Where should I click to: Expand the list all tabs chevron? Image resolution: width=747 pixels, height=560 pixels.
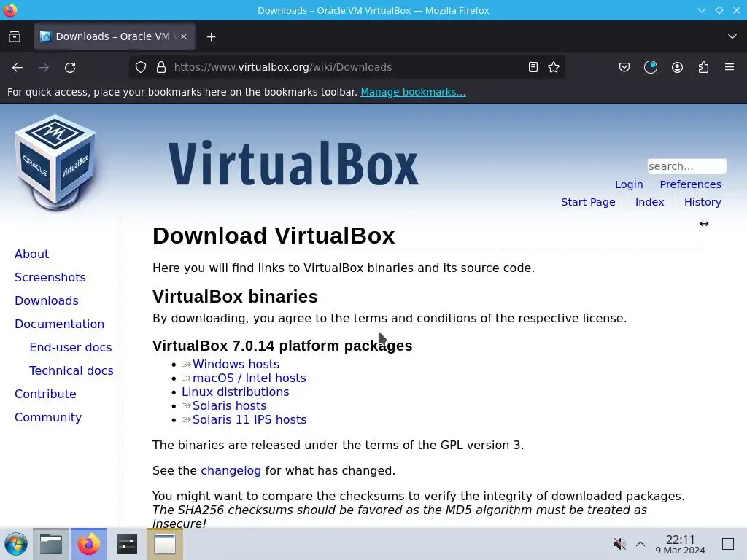pyautogui.click(x=732, y=36)
